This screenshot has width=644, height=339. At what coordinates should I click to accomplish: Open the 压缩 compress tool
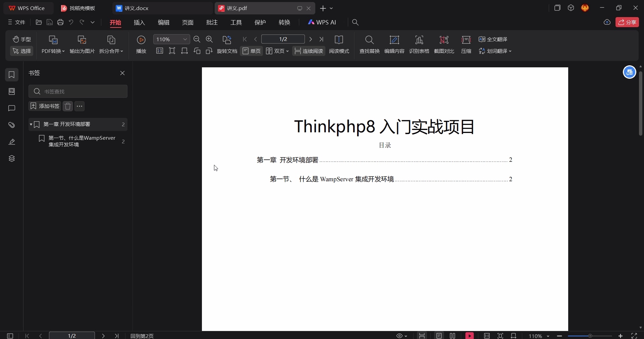466,45
